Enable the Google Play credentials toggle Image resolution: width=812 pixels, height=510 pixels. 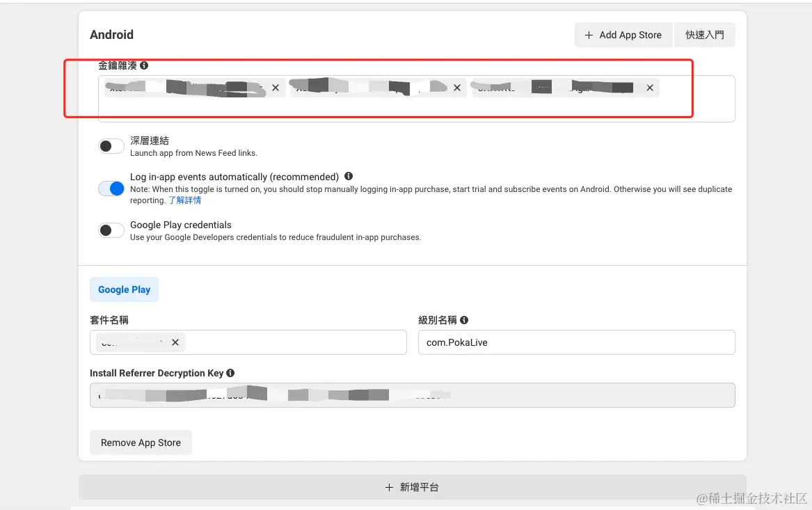pos(111,230)
